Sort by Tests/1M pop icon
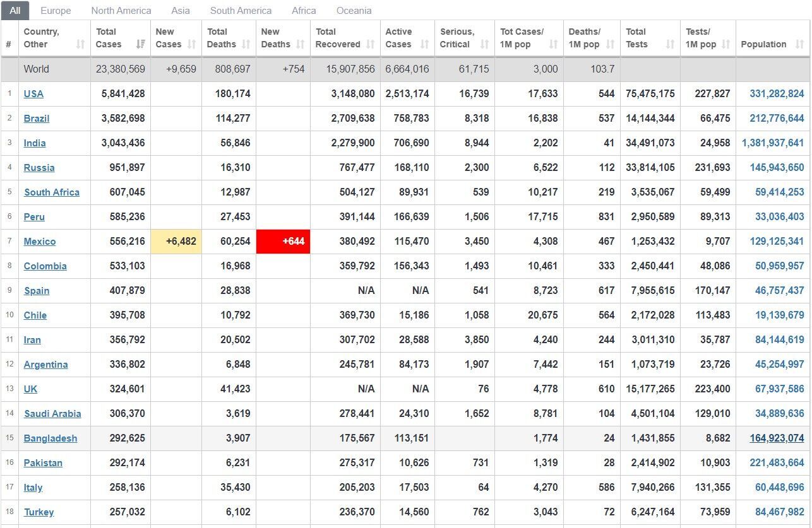Screen dimensions: 812x528 coord(725,44)
